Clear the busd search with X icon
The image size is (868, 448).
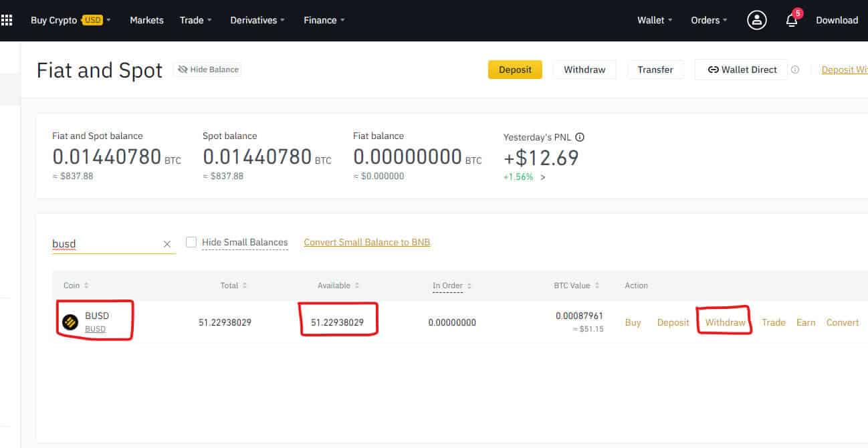coord(167,244)
